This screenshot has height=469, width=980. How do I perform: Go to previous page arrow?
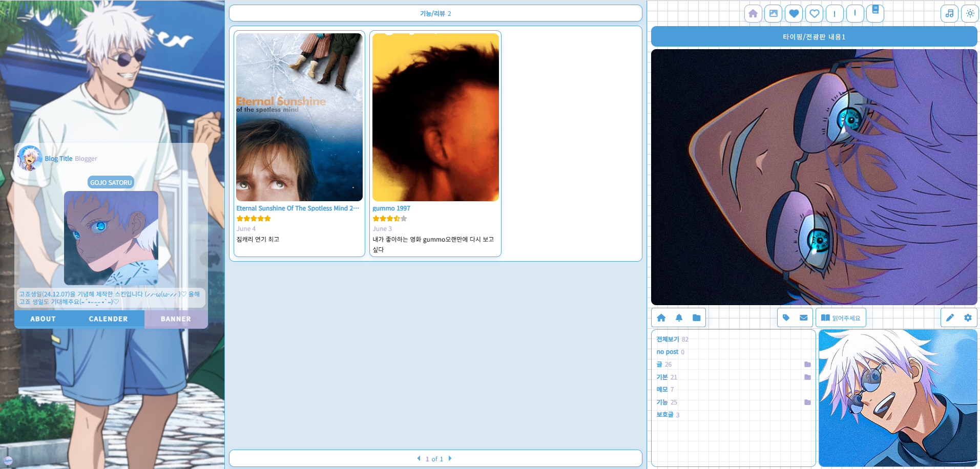419,458
